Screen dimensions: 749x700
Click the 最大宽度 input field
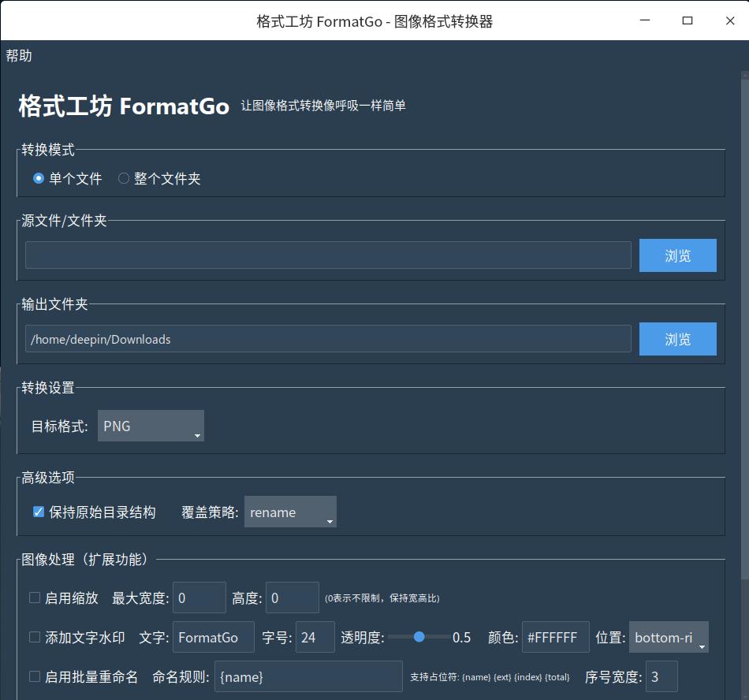click(199, 598)
